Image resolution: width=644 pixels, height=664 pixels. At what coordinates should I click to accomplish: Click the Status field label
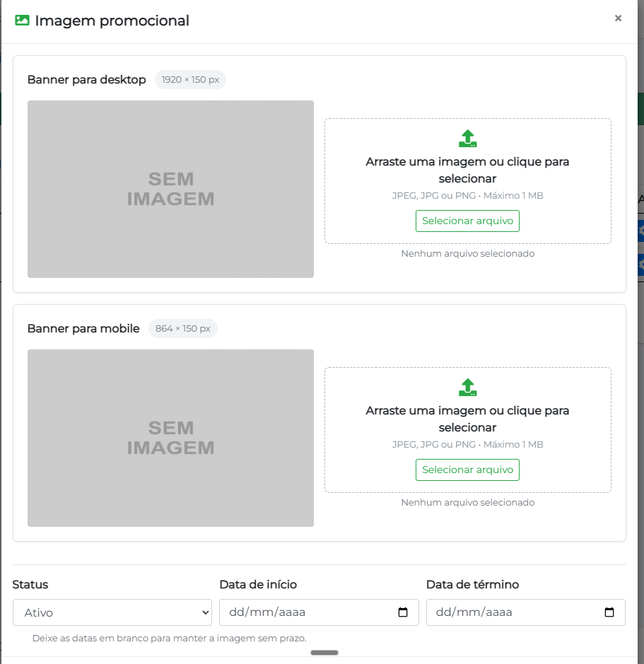(30, 584)
